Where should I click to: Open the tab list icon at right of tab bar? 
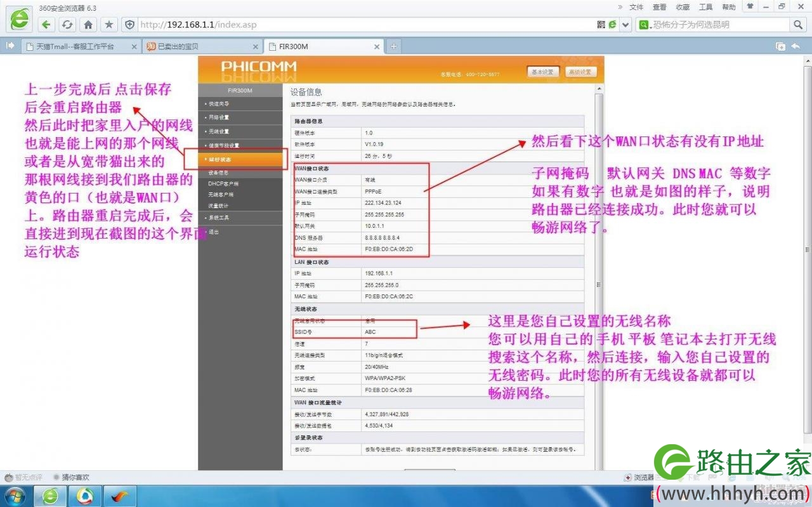(x=780, y=46)
